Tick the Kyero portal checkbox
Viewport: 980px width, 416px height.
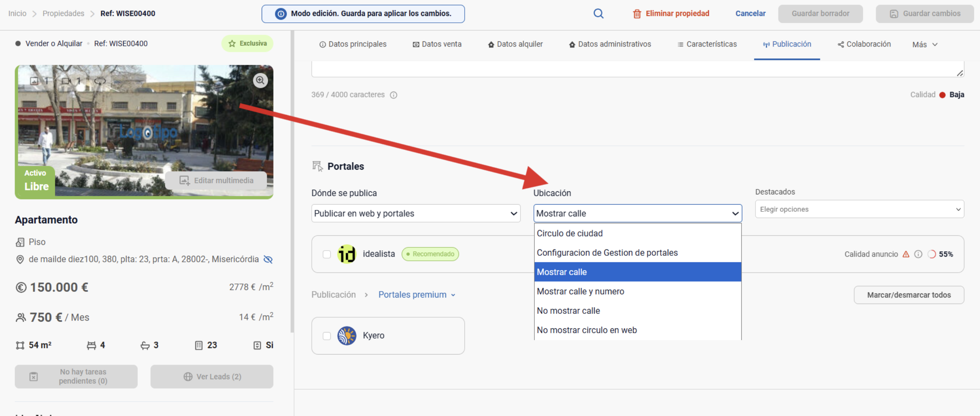coord(327,336)
